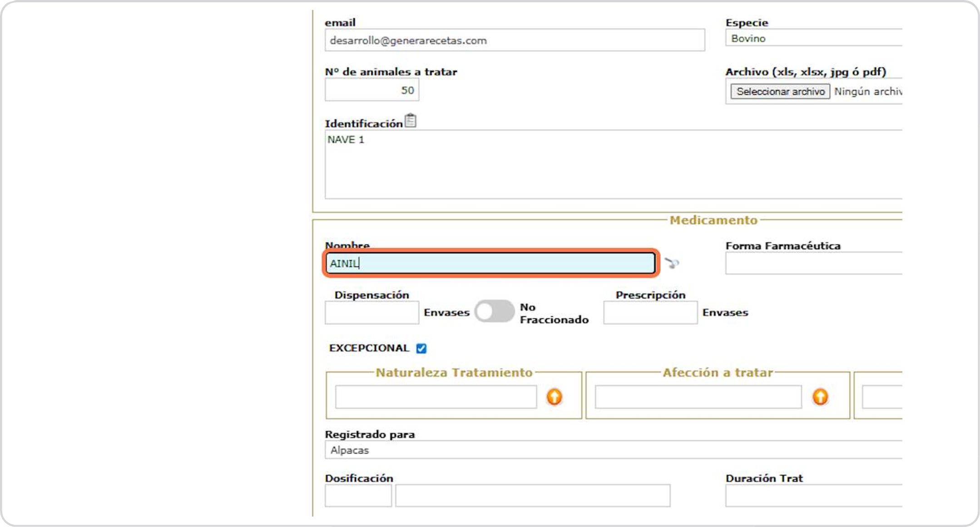
Task: Click the Dispensación envases input box
Action: (371, 313)
